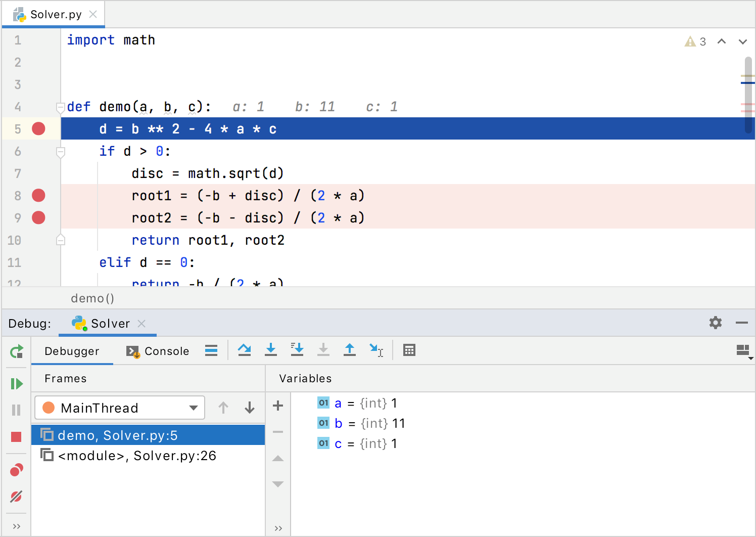The width and height of the screenshot is (756, 537).
Task: Toggle the breakpoint on line 8
Action: (38, 195)
